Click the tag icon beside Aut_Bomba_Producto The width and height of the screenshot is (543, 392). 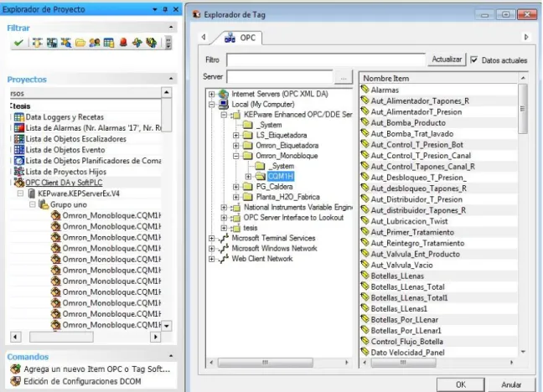(365, 122)
